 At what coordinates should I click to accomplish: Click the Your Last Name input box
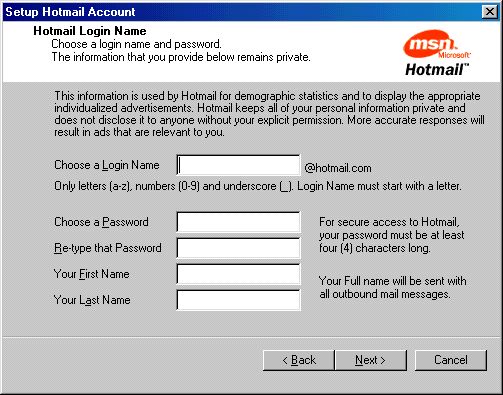coord(238,300)
